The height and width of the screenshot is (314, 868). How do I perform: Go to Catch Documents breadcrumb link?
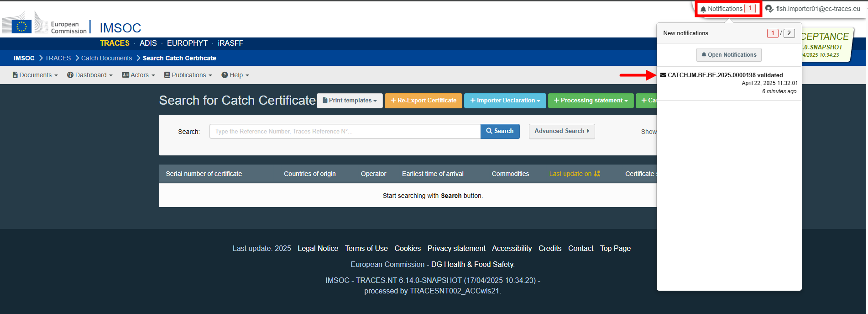[x=106, y=58]
